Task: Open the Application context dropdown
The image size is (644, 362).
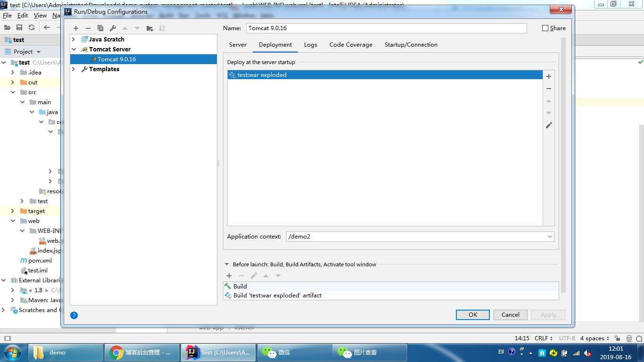Action: click(550, 237)
